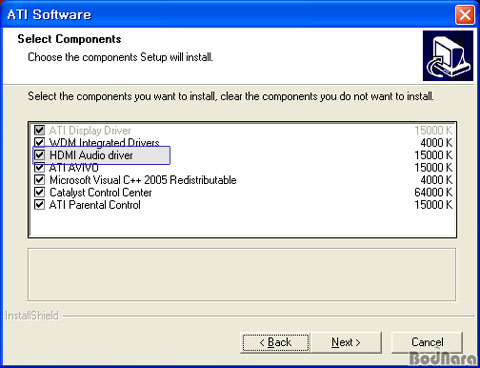The image size is (480, 368).
Task: Cancel the ATI Software setup
Action: tap(427, 342)
